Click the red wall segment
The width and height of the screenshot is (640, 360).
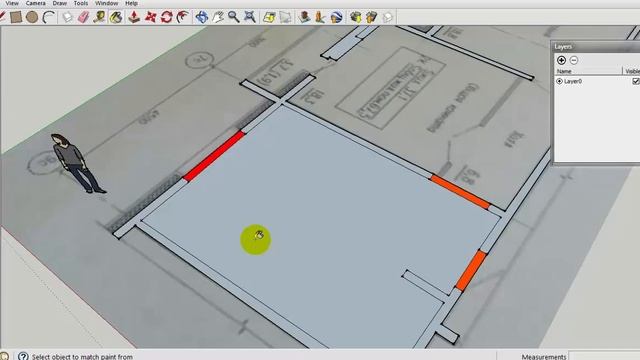tap(214, 156)
